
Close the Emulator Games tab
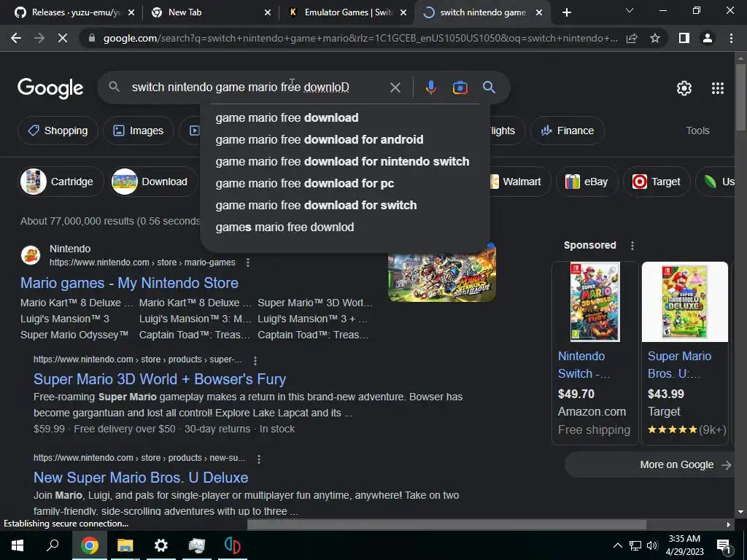(403, 13)
